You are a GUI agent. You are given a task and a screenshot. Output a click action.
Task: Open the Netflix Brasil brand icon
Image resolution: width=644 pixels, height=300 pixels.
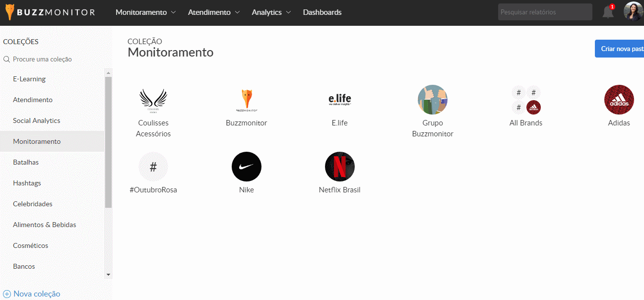click(340, 167)
